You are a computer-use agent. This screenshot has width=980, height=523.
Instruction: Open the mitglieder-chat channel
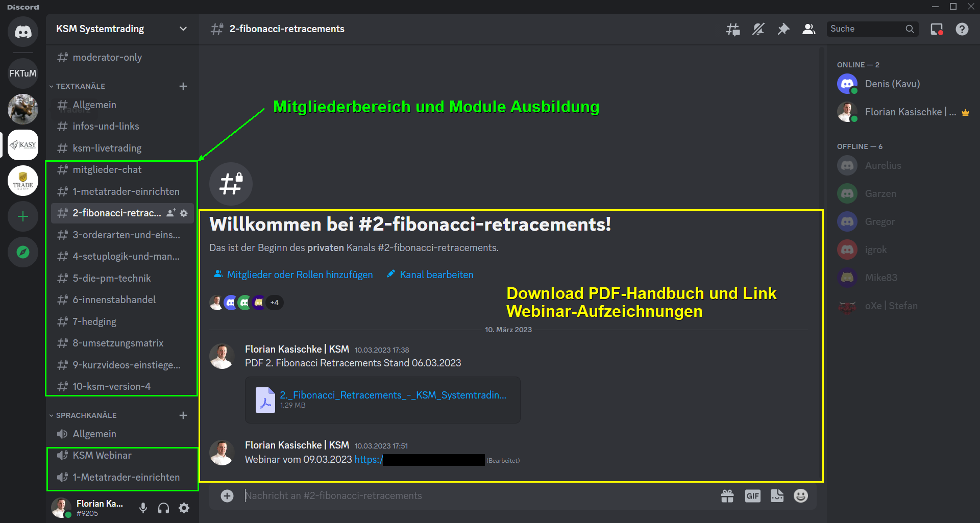point(122,169)
